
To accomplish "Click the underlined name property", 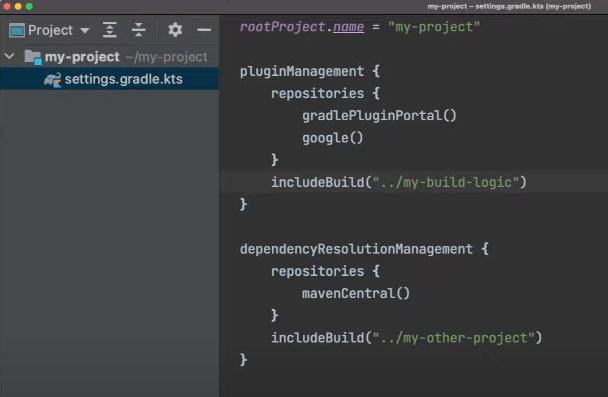I will pos(349,27).
